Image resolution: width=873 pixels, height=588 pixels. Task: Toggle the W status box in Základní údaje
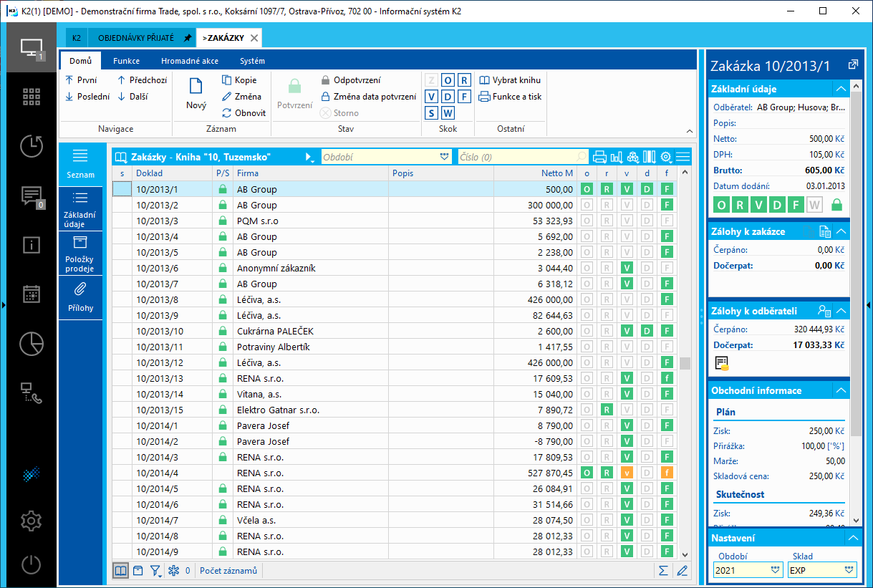(x=814, y=205)
